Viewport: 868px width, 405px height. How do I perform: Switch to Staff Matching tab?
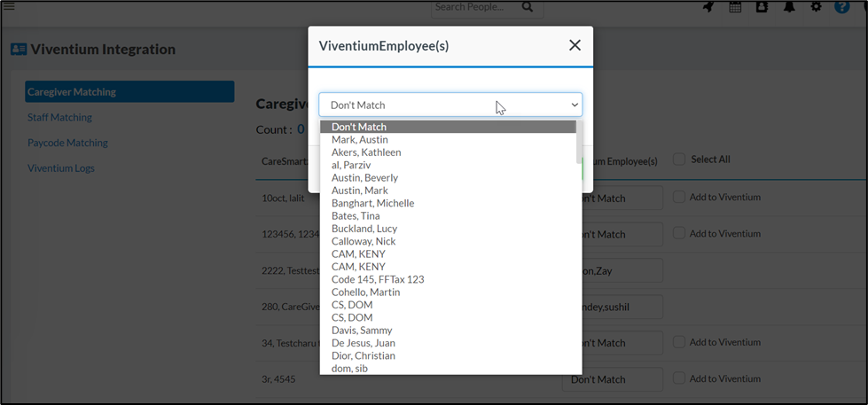click(59, 117)
